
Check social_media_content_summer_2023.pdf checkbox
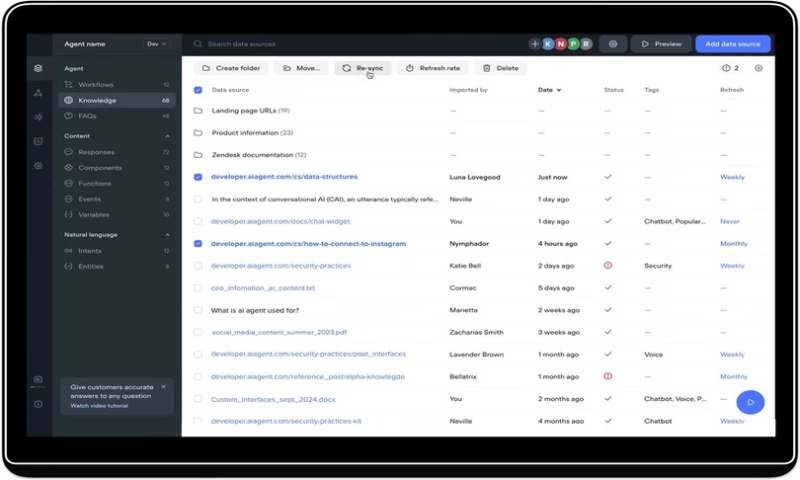pos(198,333)
